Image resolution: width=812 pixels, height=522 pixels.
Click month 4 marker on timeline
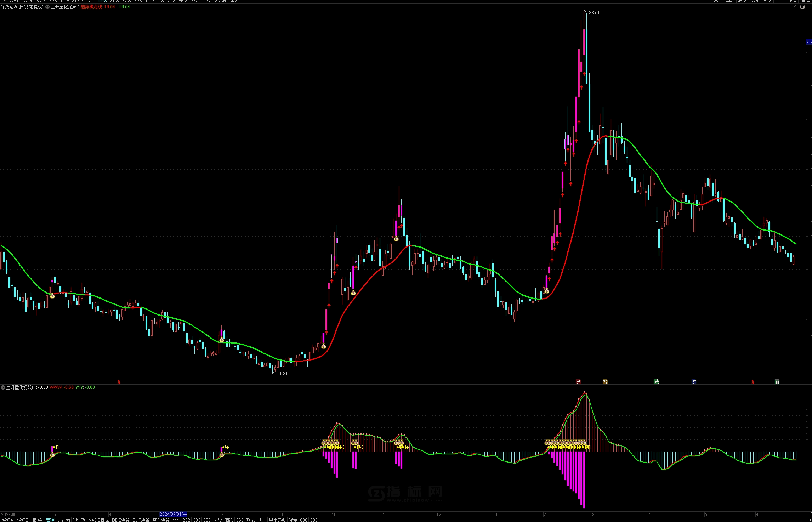point(649,515)
